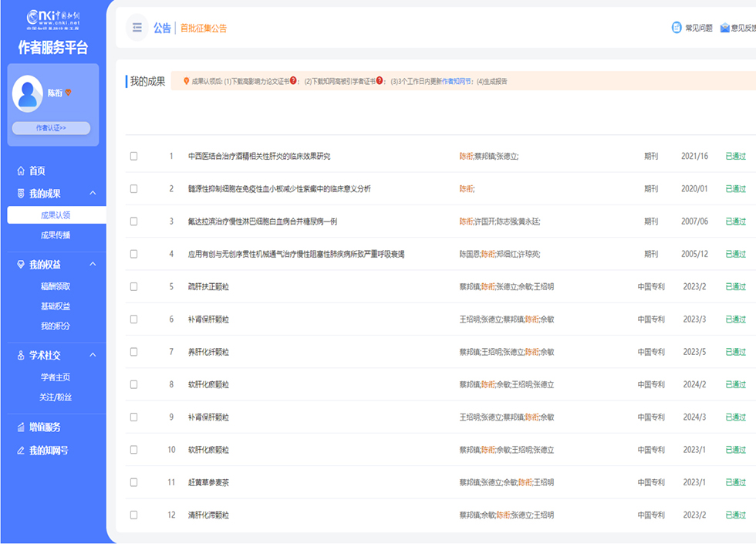Screen dimensions: 756x544
Task: Go to 学者主页 in the sidebar
Action: [56, 377]
